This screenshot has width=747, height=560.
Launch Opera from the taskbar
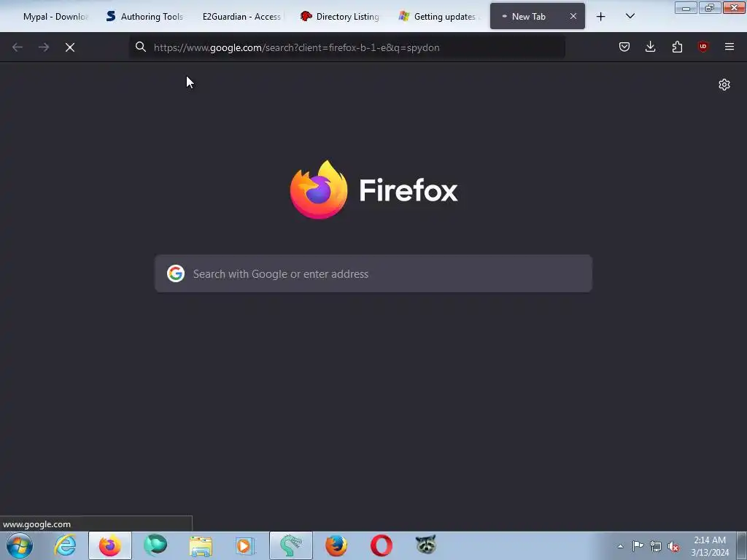point(381,545)
